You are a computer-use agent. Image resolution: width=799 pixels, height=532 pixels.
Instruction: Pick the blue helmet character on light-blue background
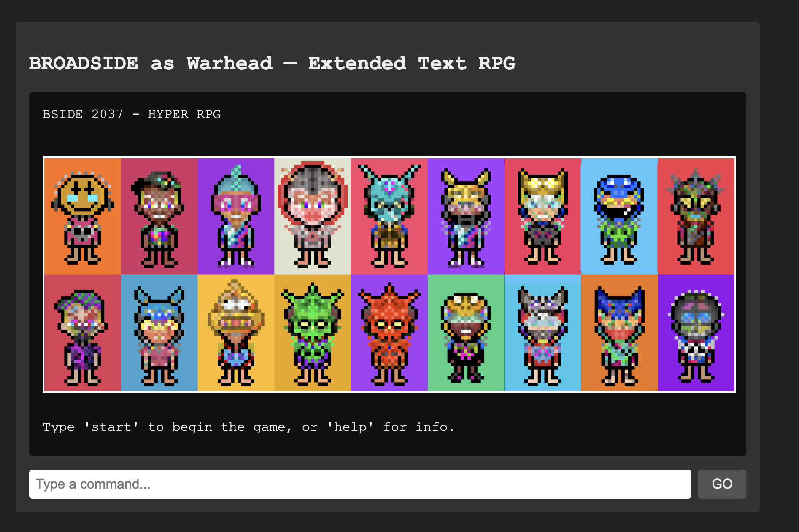pyautogui.click(x=619, y=216)
